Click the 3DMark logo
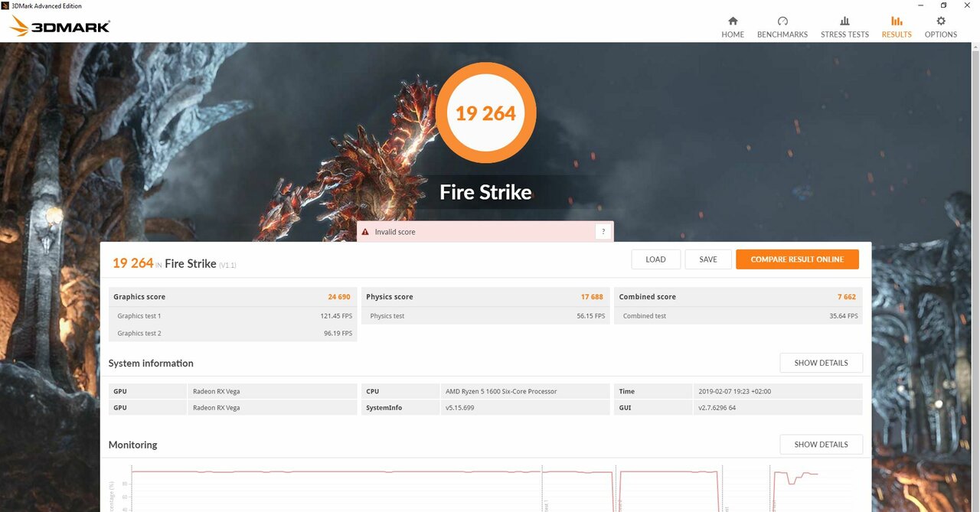 (x=60, y=27)
